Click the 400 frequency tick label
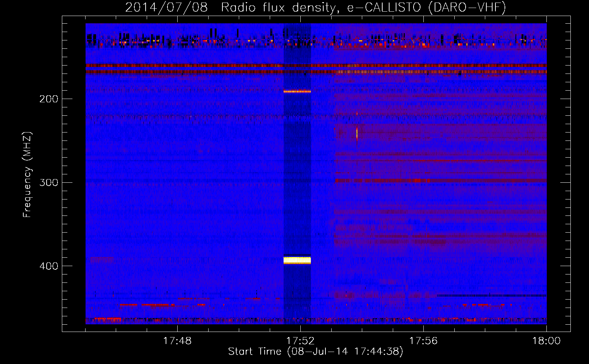Viewport: 589px width, 364px height. coord(49,266)
